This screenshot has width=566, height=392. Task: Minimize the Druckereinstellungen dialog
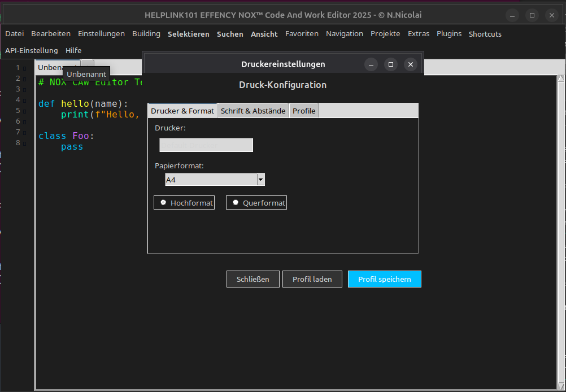pos(371,64)
